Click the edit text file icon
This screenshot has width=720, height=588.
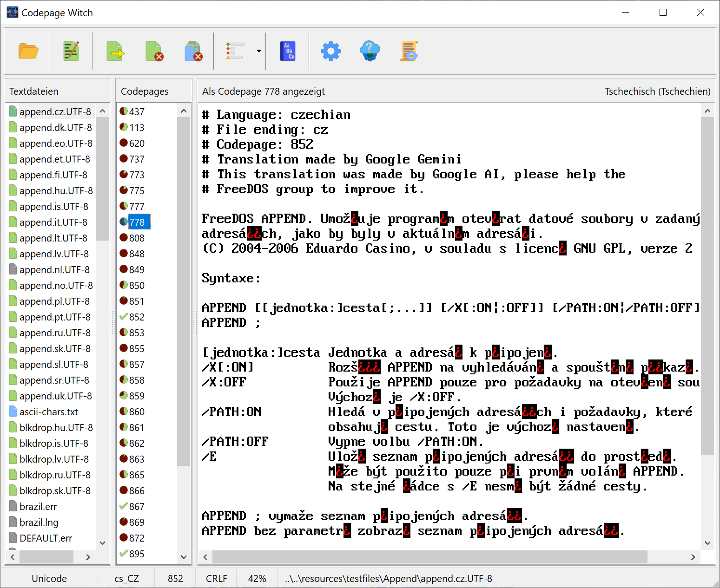click(71, 51)
